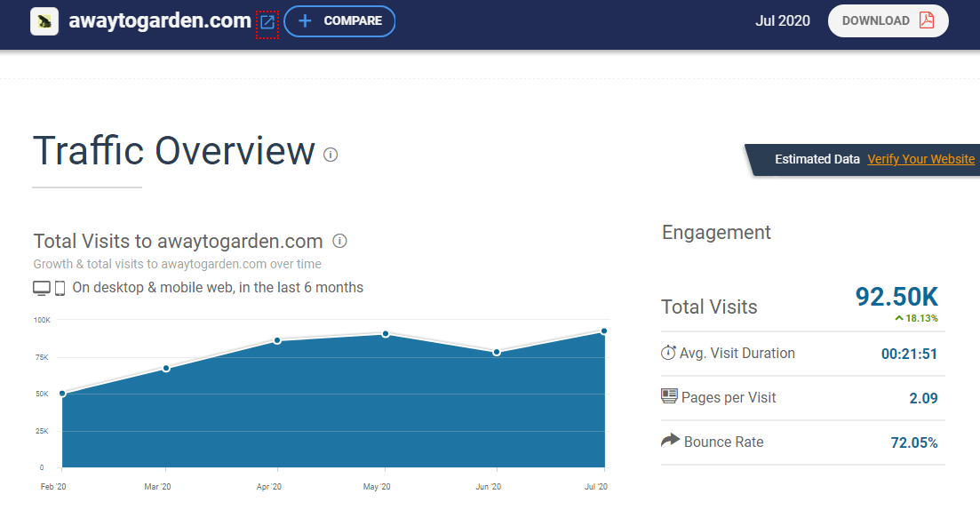The height and width of the screenshot is (518, 980).
Task: Click the DOWNLOAD button
Action: coord(888,20)
